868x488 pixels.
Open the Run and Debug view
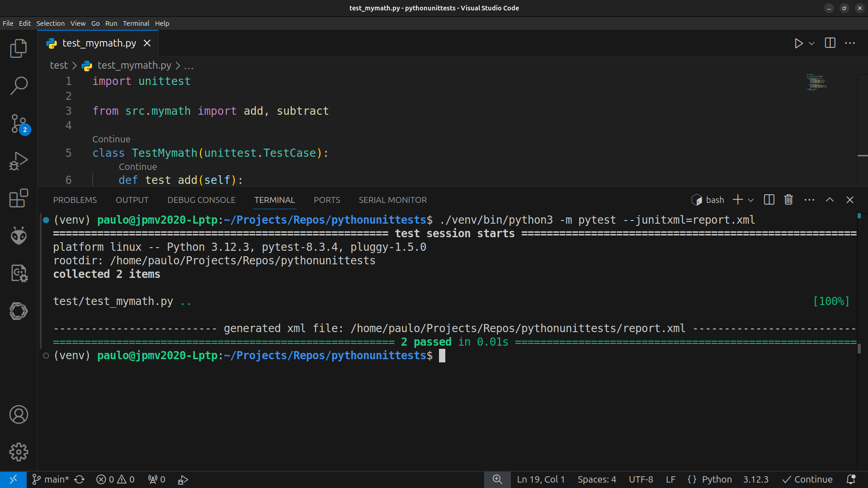pos(19,161)
